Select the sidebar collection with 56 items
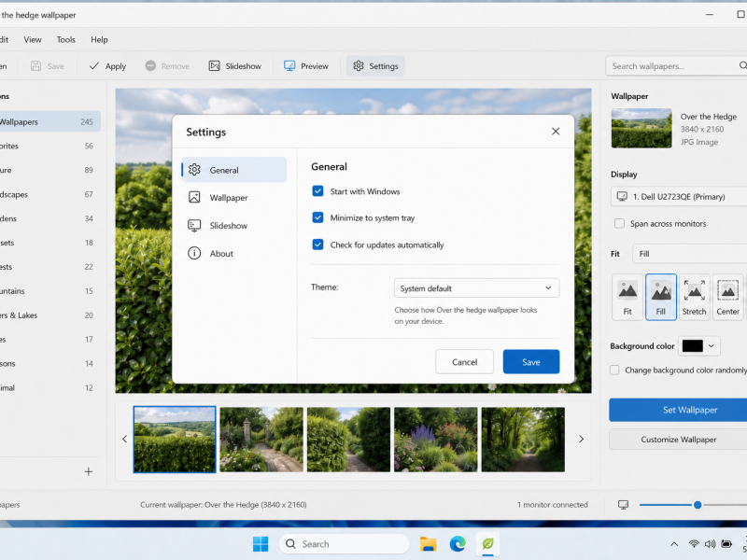Screen dimensions: 747x560 (x=50, y=147)
